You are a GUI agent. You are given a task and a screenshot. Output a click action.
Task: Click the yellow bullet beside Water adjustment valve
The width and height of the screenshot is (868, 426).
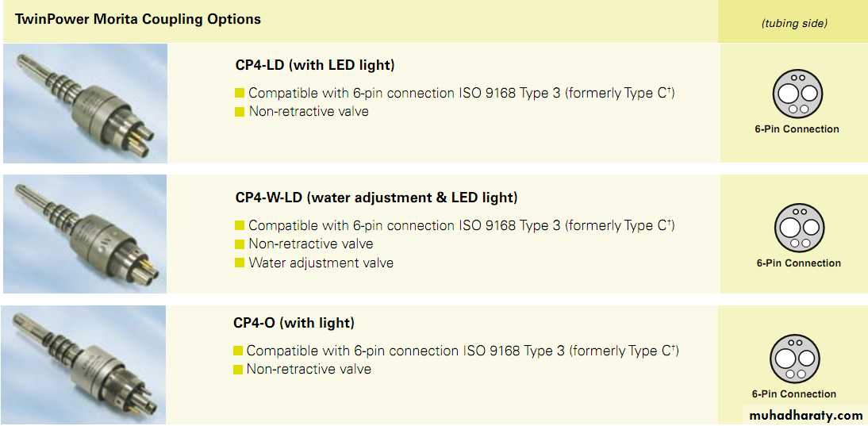(240, 263)
